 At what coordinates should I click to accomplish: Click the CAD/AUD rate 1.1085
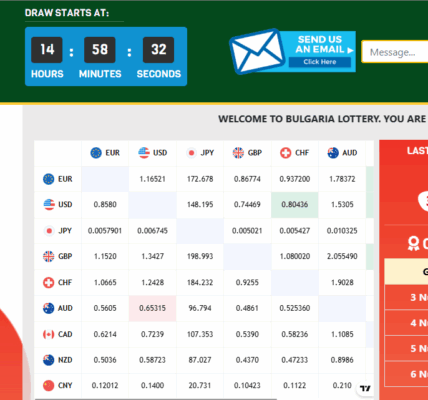tap(342, 334)
